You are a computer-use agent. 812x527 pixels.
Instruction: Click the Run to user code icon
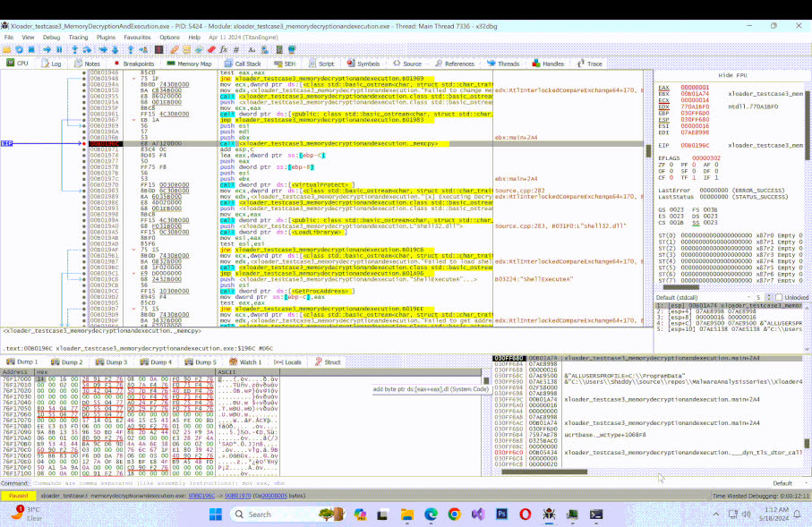pos(143,50)
